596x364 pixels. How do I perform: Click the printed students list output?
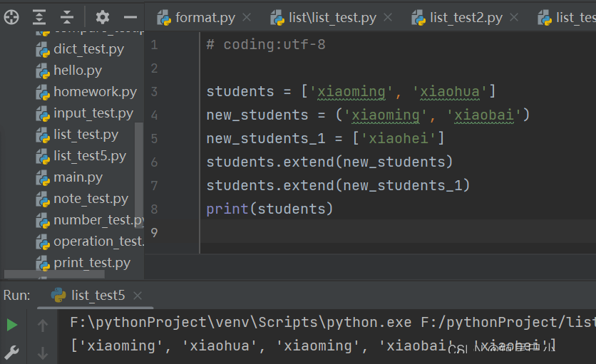pyautogui.click(x=313, y=345)
